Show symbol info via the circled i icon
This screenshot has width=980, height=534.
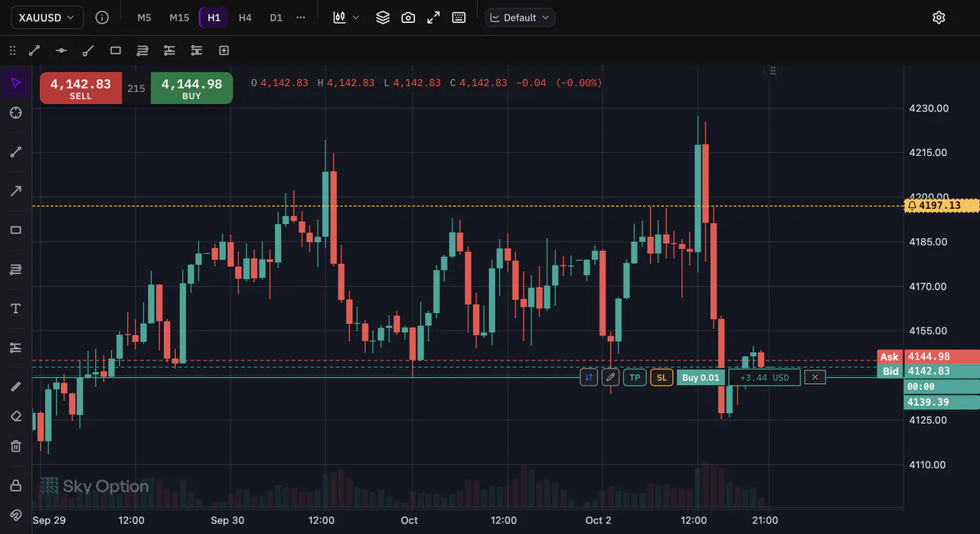click(102, 17)
